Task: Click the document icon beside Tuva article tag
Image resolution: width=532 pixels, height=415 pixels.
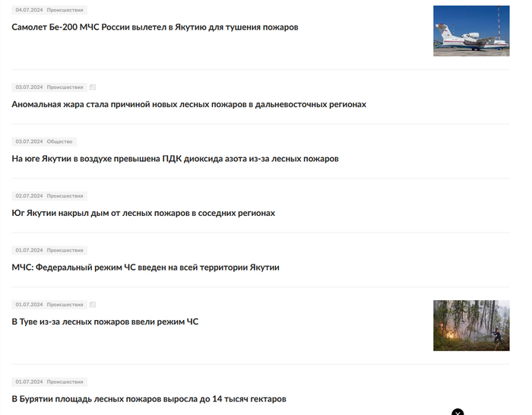Action: coord(92,304)
